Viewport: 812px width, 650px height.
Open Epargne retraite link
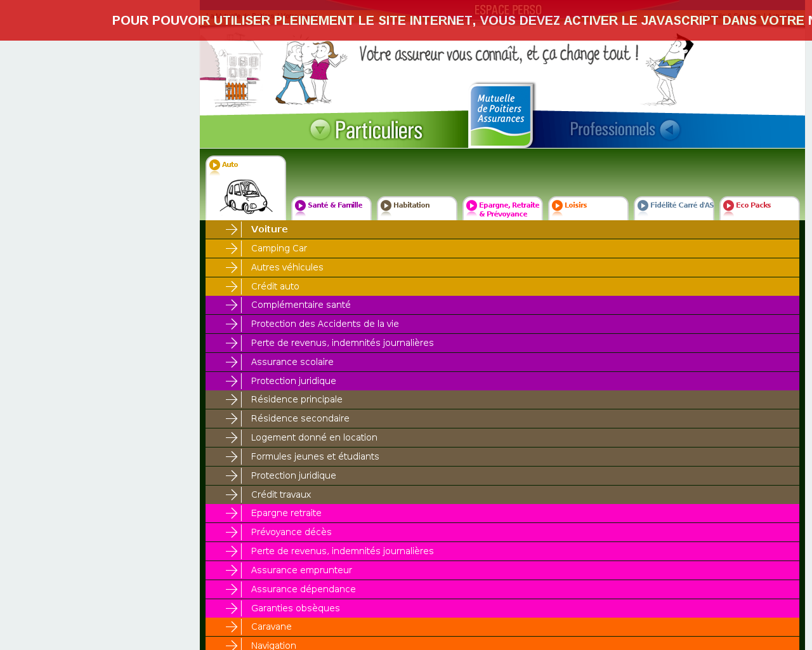(502, 514)
